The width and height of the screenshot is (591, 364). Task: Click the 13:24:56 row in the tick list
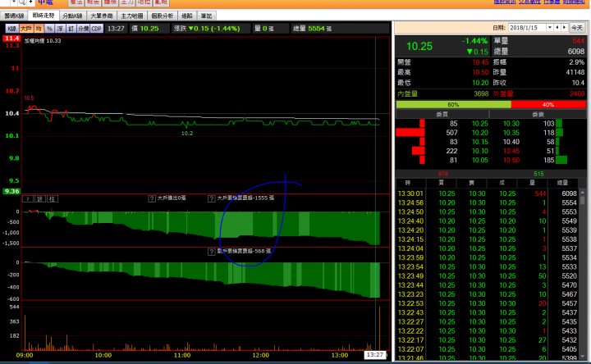[x=488, y=202]
